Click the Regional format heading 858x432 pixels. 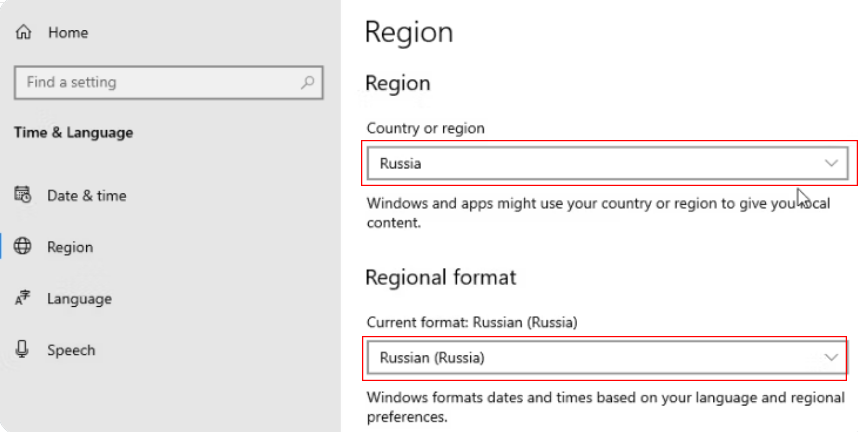[440, 277]
